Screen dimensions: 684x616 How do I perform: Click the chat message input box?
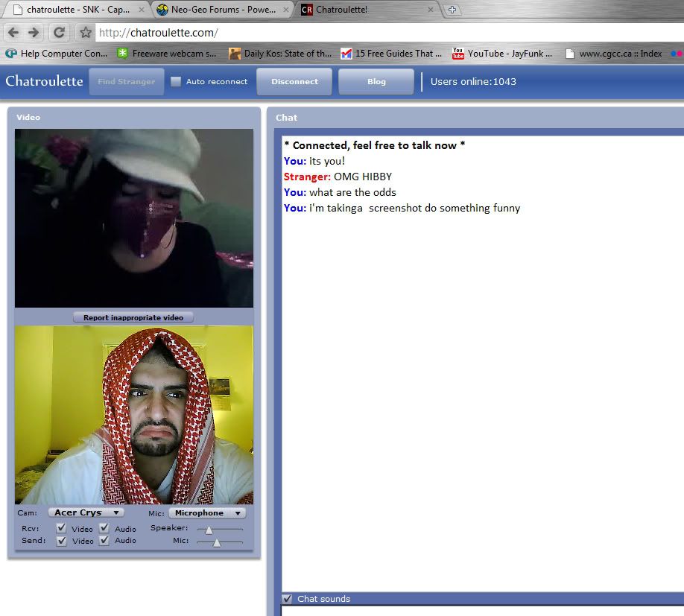483,610
